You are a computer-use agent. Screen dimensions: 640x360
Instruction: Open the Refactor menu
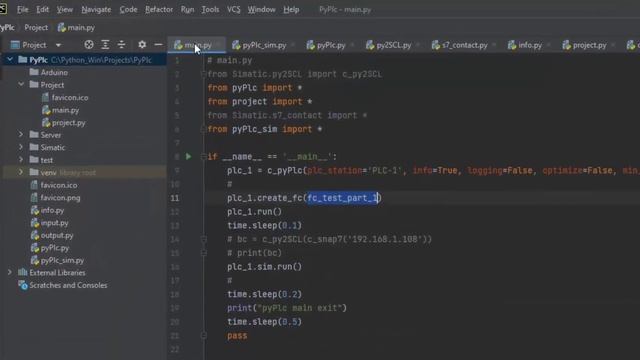(159, 9)
